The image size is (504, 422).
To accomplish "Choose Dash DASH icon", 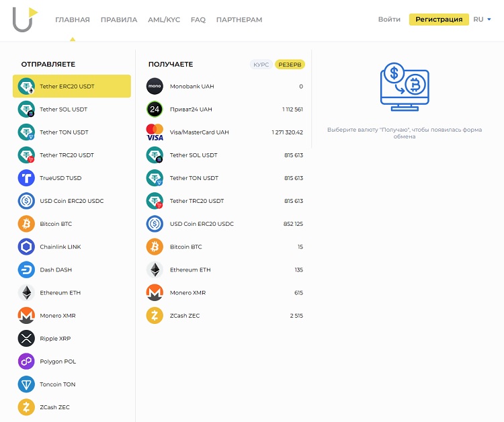I will coord(26,269).
